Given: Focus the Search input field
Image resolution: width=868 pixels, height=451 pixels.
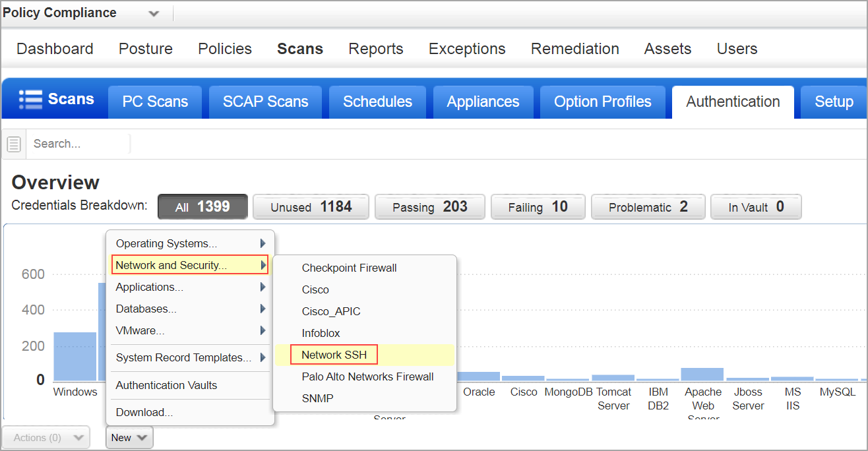Looking at the screenshot, I should tap(78, 144).
